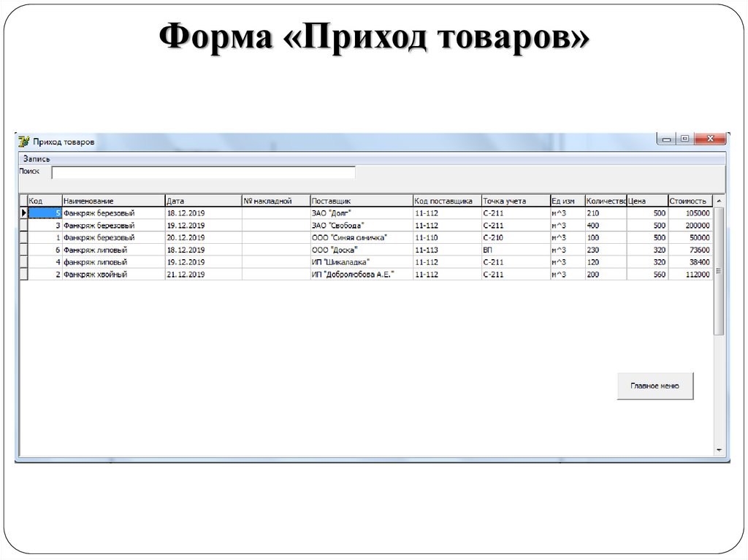Open the Запись menu
The image size is (748, 560).
37,159
